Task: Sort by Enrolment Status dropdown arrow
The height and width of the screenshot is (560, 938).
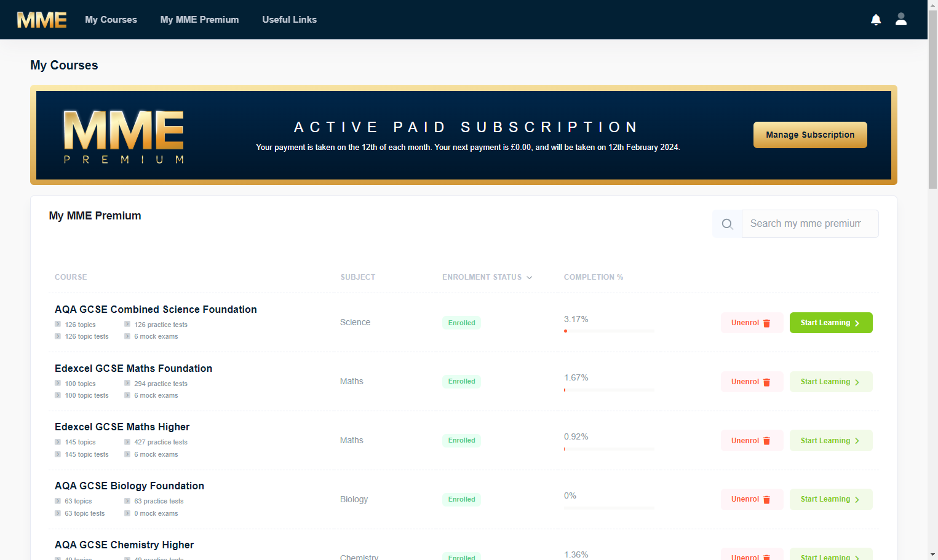Action: pyautogui.click(x=529, y=278)
